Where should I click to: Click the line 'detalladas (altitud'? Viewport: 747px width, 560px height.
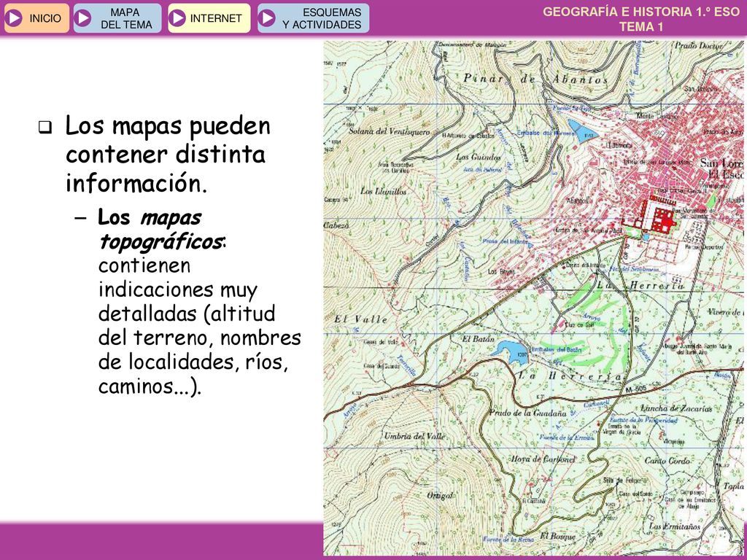[x=187, y=314]
